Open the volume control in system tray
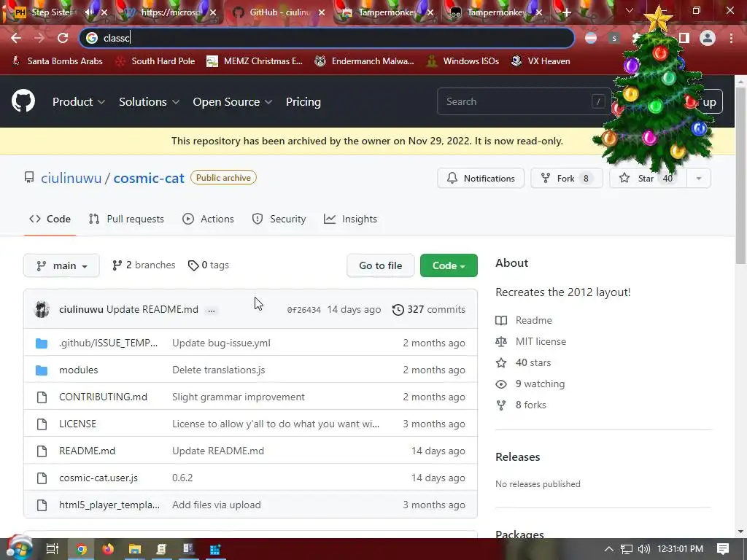This screenshot has height=560, width=747. 643,549
